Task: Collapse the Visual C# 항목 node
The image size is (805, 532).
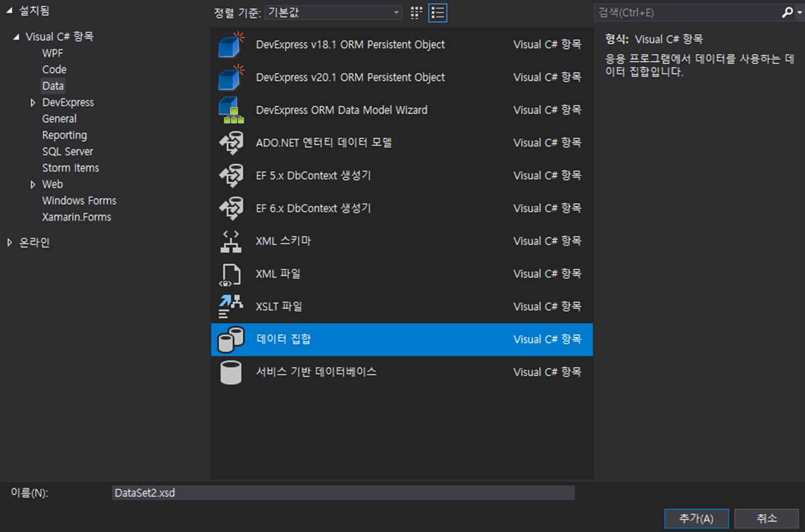Action: pyautogui.click(x=16, y=37)
